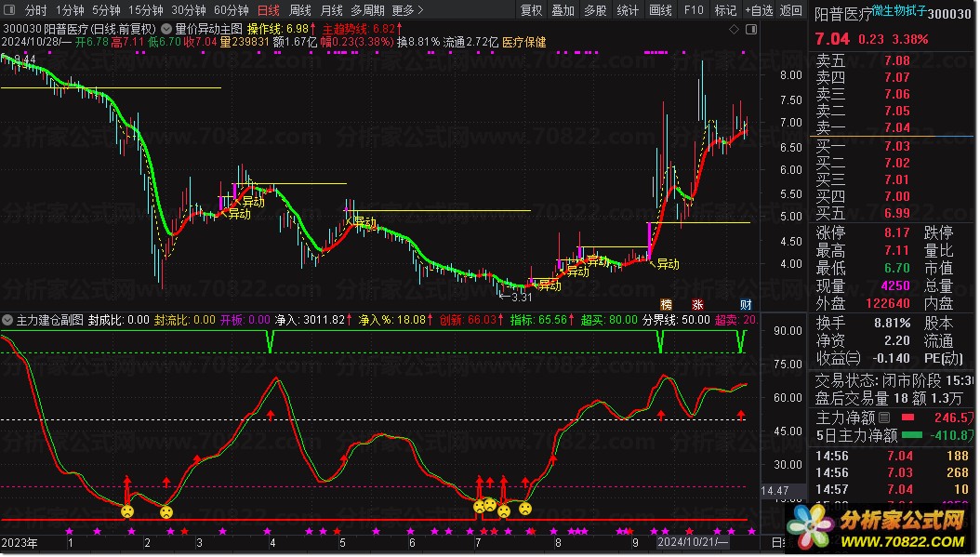Click the 9.44 high price annotation
The width and height of the screenshot is (980, 557).
pos(22,60)
